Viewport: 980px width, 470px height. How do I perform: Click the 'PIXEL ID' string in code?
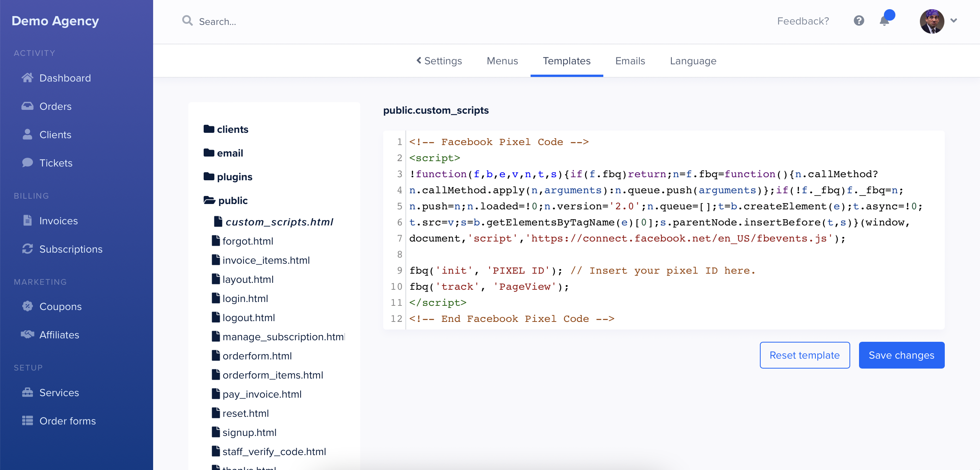(x=518, y=271)
